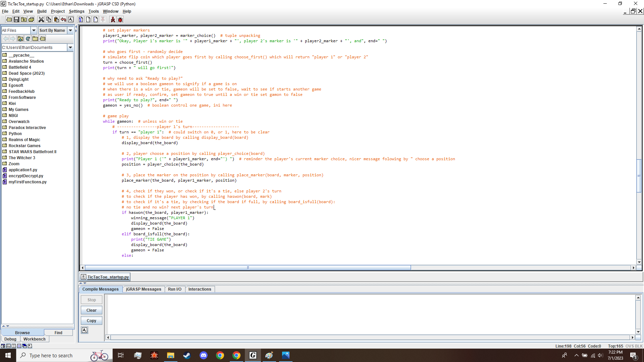
Task: Click the Clear button in Compile Messages
Action: 91,310
